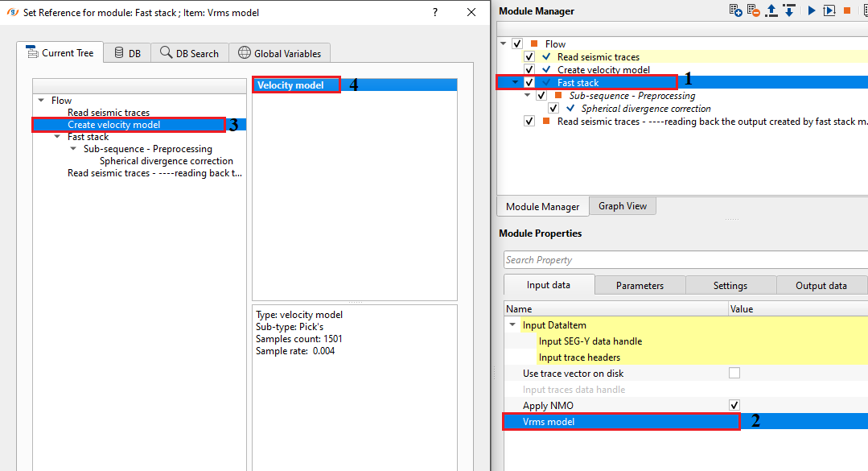The image size is (868, 471).
Task: Click the add module icon in Module Manager
Action: pos(736,10)
